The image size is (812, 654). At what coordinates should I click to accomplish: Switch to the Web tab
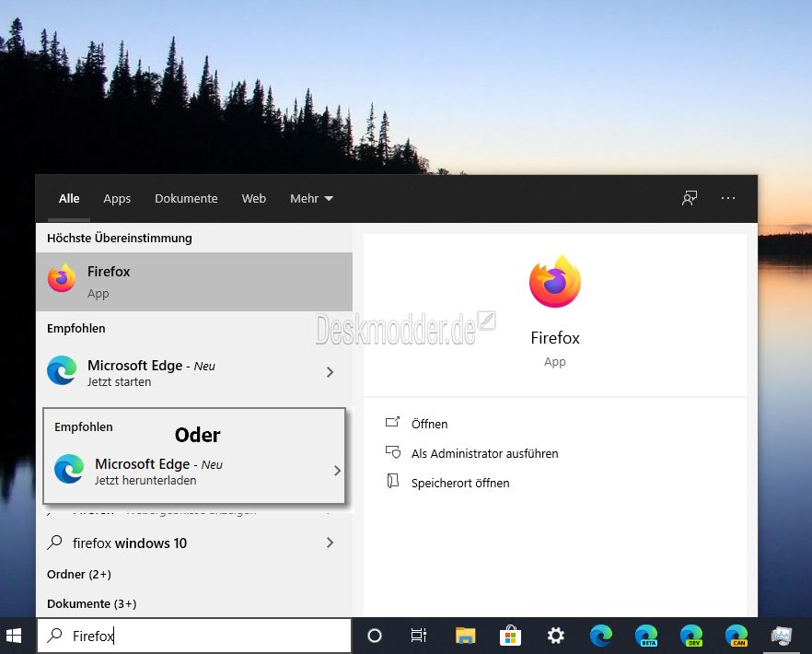click(254, 198)
